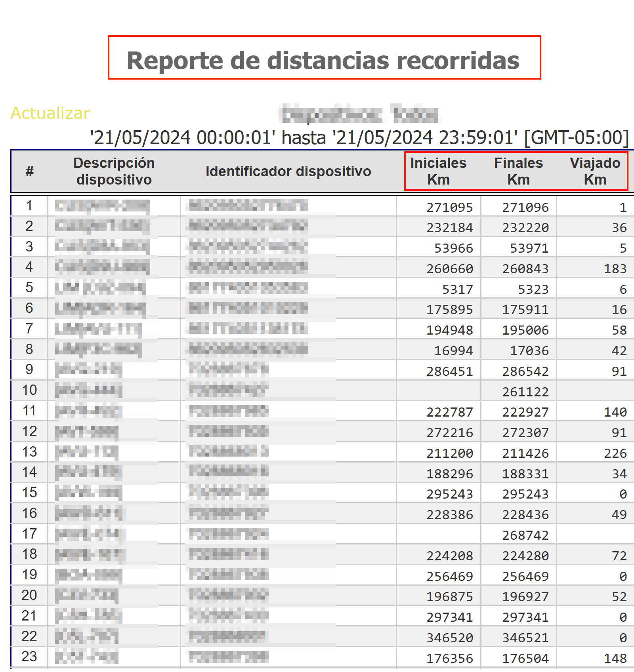
Task: Click the Actualizar link
Action: tap(50, 113)
